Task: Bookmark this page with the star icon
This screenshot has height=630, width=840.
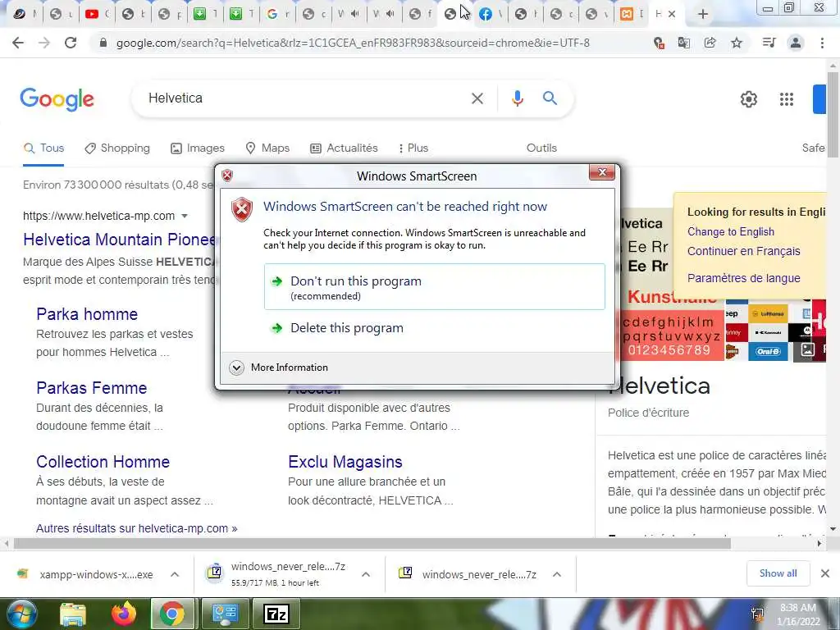Action: pos(737,43)
